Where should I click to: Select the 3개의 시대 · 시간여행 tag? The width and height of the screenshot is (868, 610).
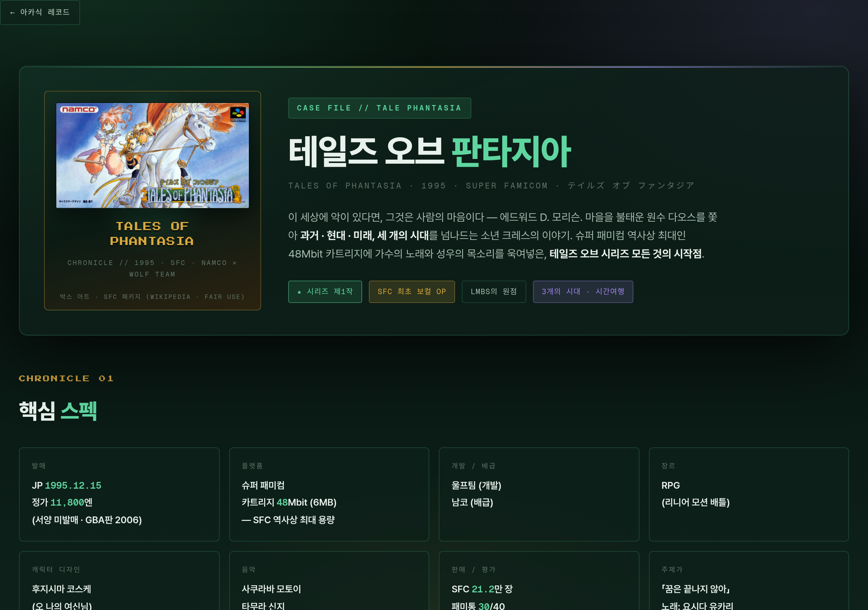(583, 291)
